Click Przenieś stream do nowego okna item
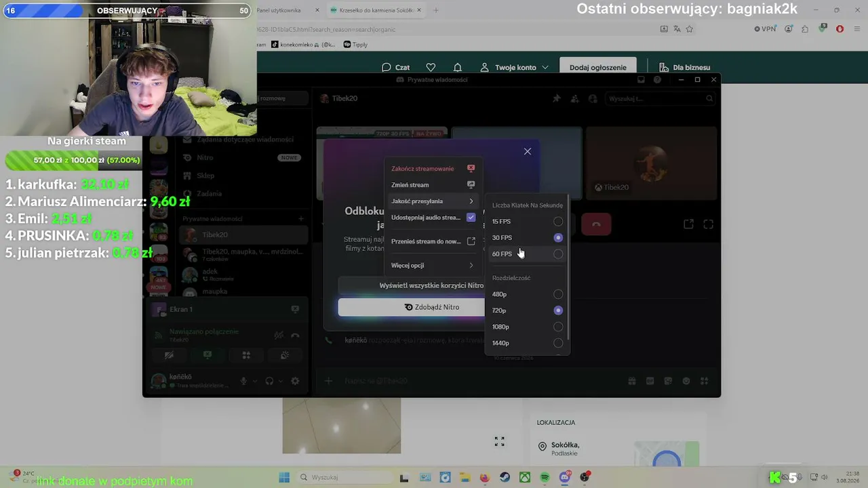This screenshot has height=488, width=868. pos(433,241)
